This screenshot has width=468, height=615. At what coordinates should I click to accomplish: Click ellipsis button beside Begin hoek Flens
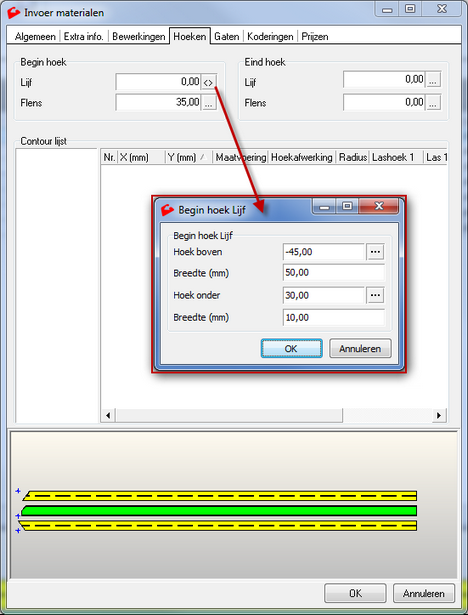[209, 103]
